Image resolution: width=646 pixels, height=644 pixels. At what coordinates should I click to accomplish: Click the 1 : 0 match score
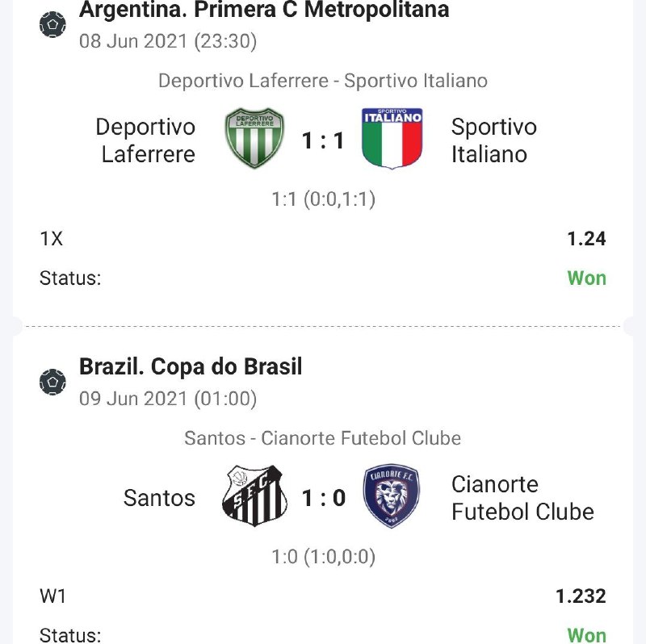click(x=323, y=499)
